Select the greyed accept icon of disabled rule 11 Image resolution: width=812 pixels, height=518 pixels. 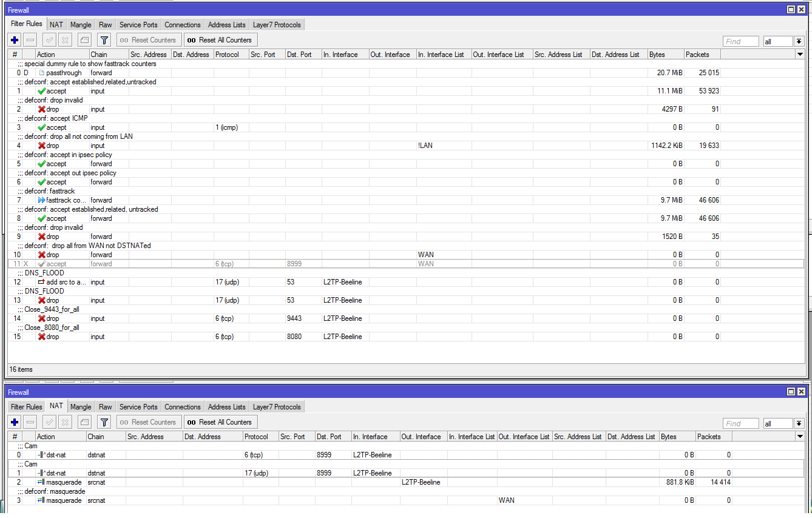41,264
